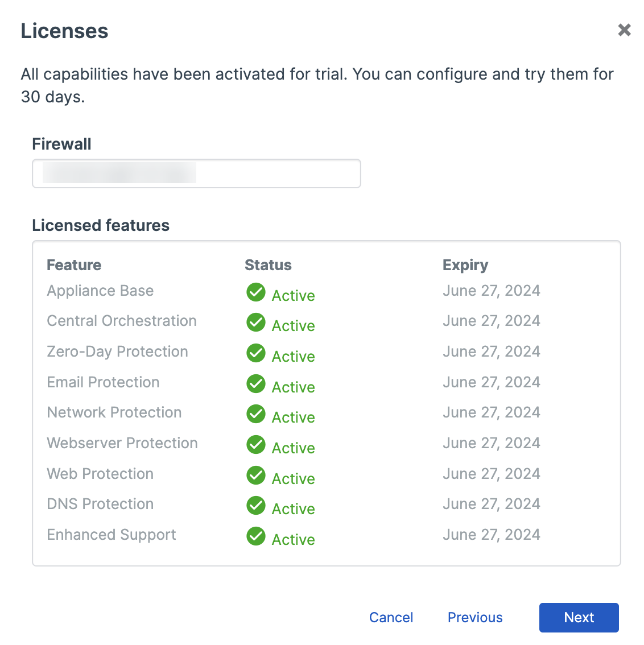Click the Active status icon for Network Protection
Image resolution: width=644 pixels, height=645 pixels.
[x=256, y=414]
